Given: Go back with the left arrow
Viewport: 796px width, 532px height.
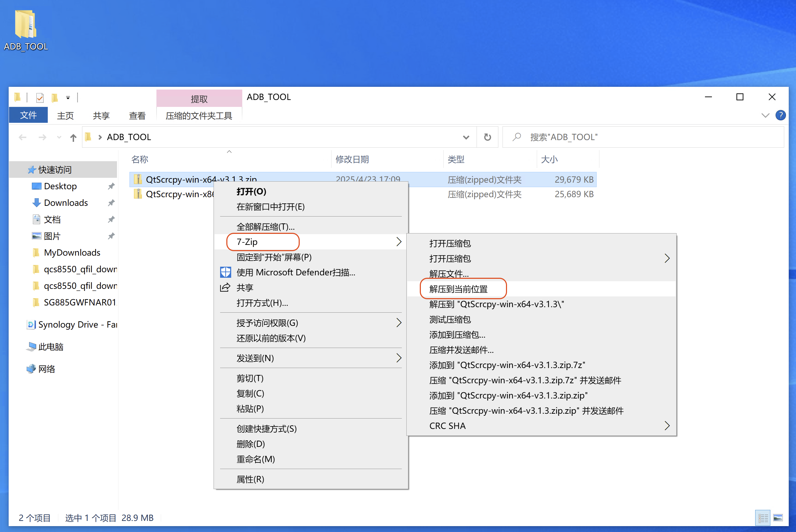Looking at the screenshot, I should (22, 137).
